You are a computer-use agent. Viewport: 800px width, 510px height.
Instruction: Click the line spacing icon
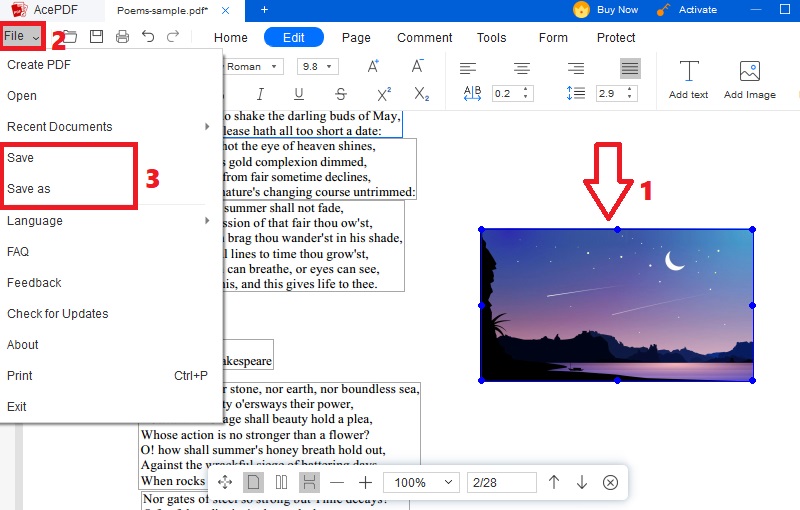[576, 93]
